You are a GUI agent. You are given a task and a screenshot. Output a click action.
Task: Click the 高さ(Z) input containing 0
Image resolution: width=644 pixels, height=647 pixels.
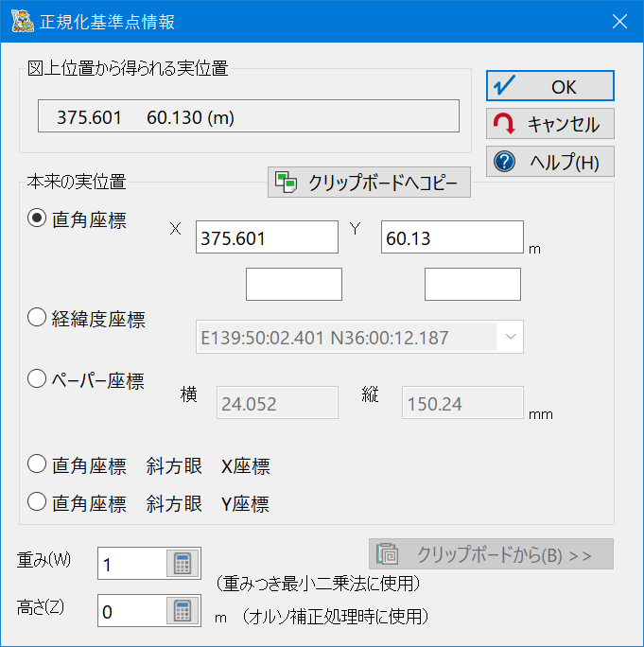click(132, 611)
